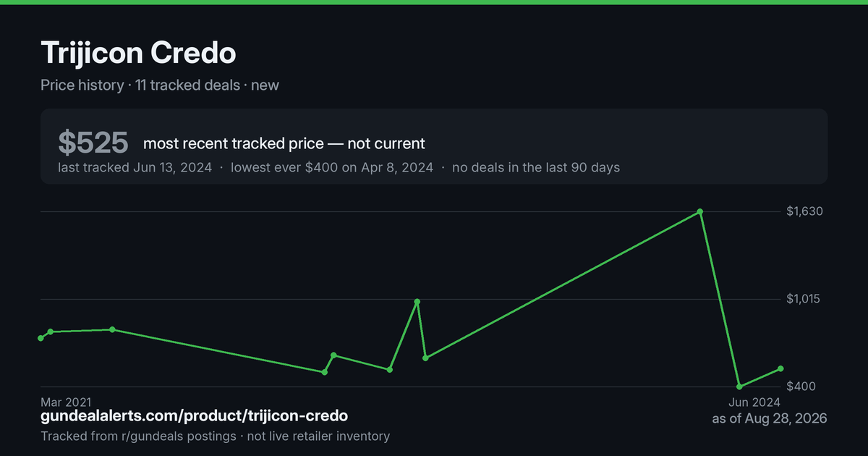This screenshot has height=456, width=868.
Task: Click the $1,630 y-axis label
Action: [x=805, y=211]
